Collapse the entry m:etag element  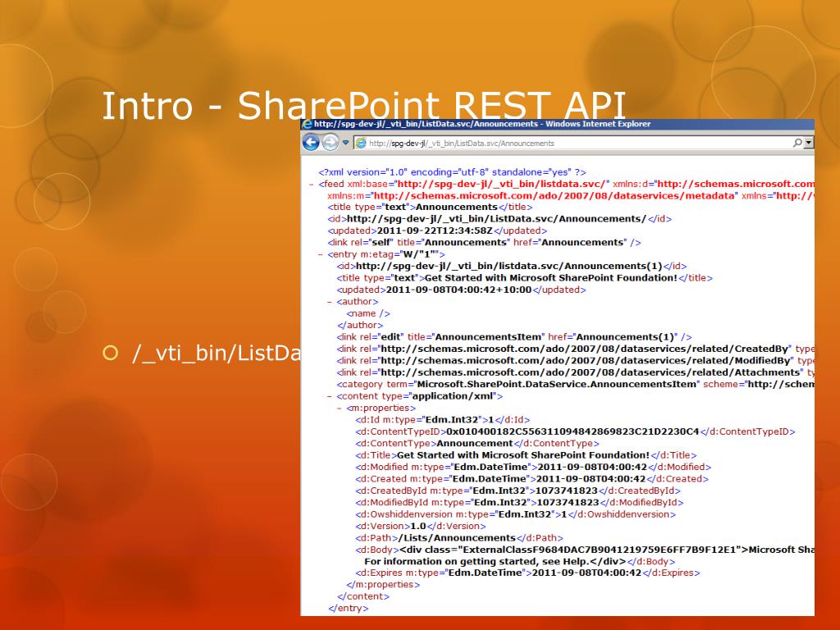pos(321,255)
